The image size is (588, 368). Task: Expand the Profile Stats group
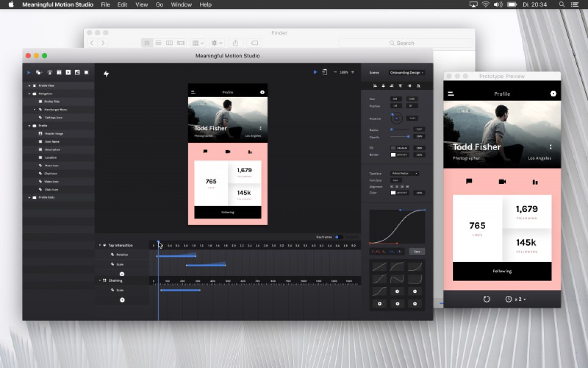[29, 197]
